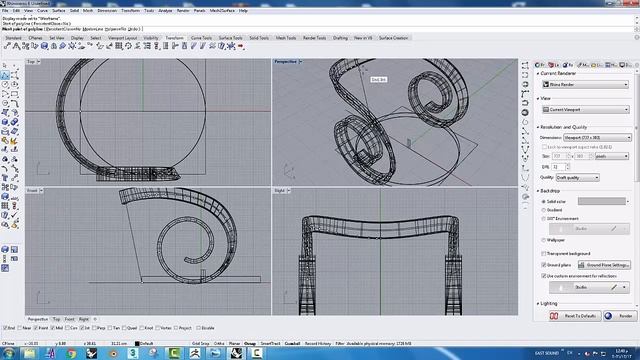Switch to the Solid Tools toolbar tab

[x=259, y=38]
